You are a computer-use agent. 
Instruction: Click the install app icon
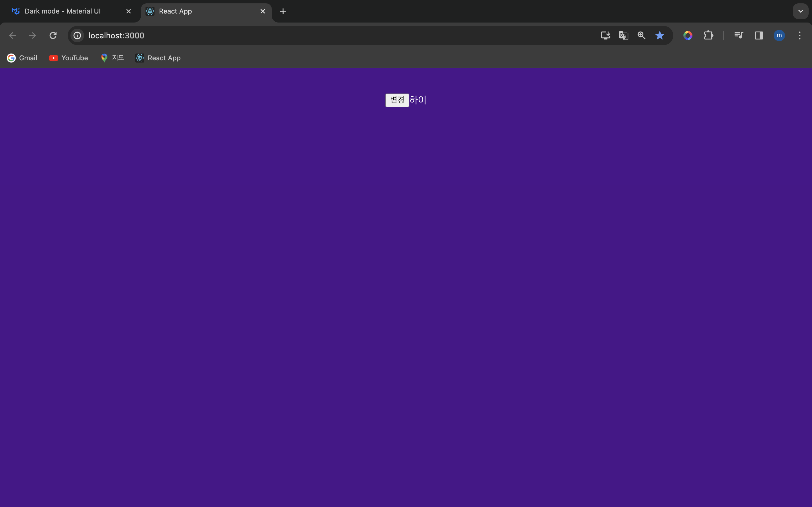[605, 35]
